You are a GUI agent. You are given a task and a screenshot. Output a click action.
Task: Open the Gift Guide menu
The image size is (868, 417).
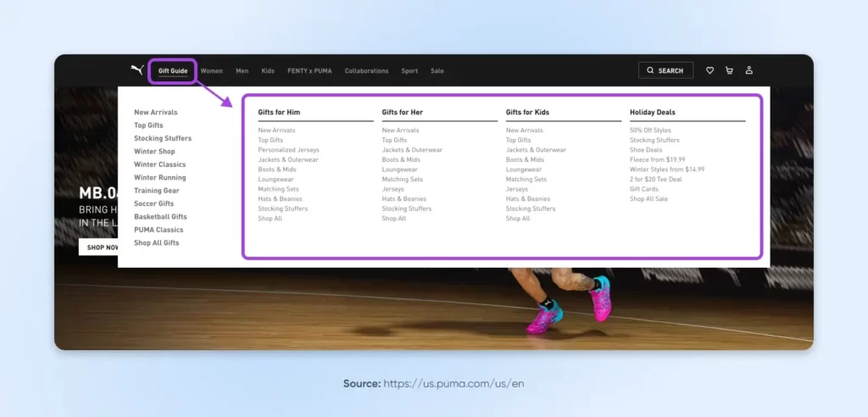click(173, 71)
